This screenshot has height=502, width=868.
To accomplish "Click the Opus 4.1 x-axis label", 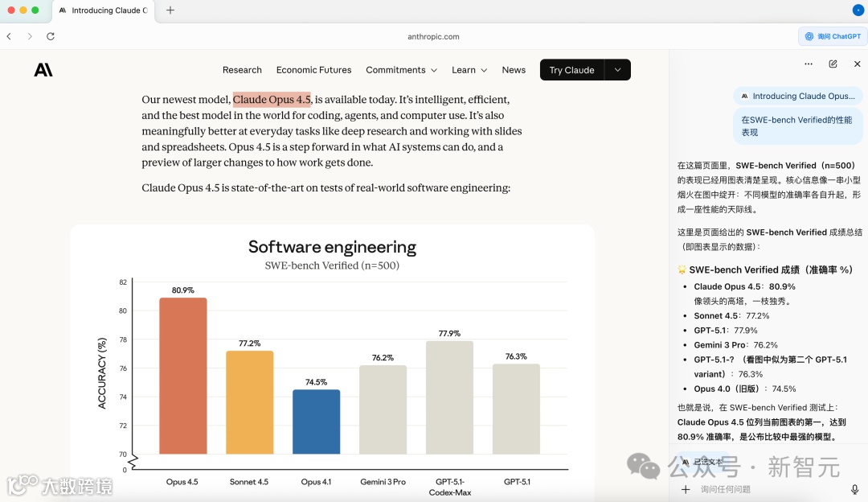I will (x=316, y=482).
